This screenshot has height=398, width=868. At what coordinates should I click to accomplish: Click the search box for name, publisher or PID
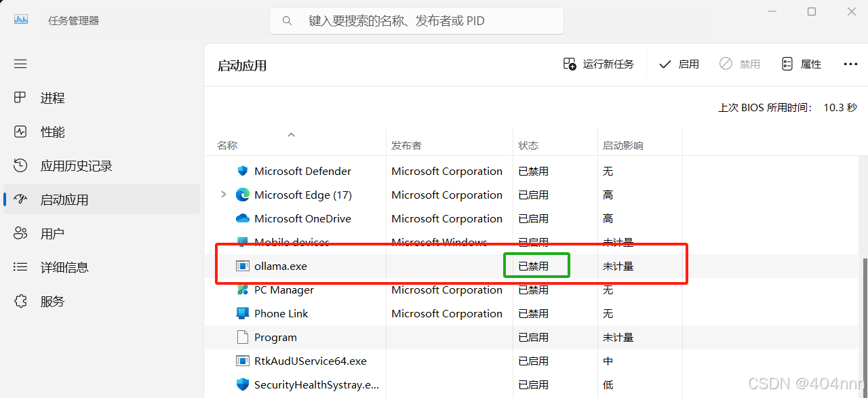[416, 21]
